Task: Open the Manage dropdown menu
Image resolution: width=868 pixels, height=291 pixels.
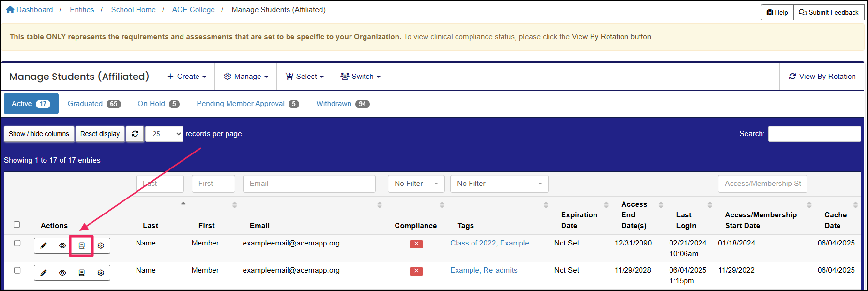Action: (246, 77)
